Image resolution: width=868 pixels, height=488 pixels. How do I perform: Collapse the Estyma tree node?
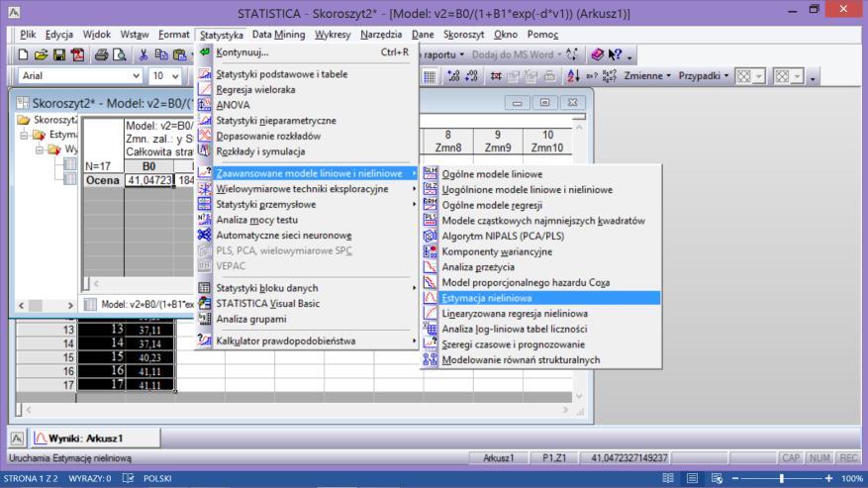[24, 135]
